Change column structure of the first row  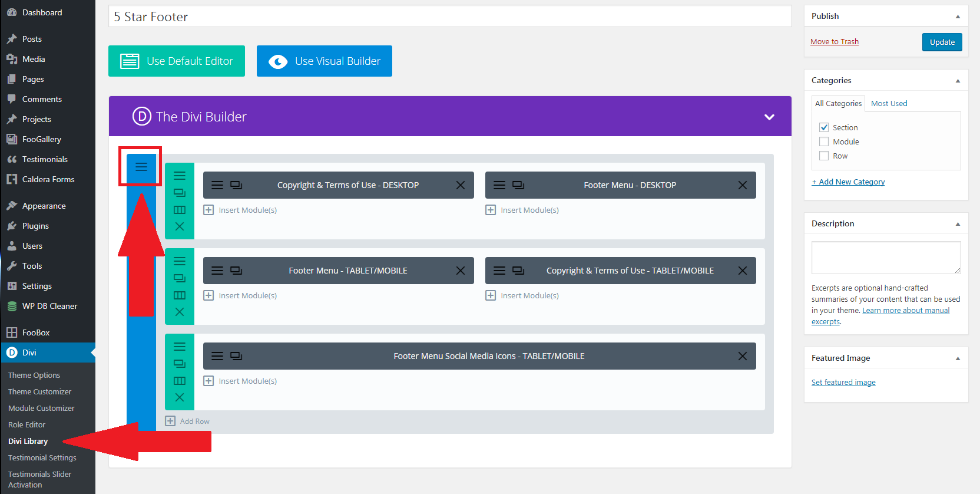pyautogui.click(x=180, y=210)
